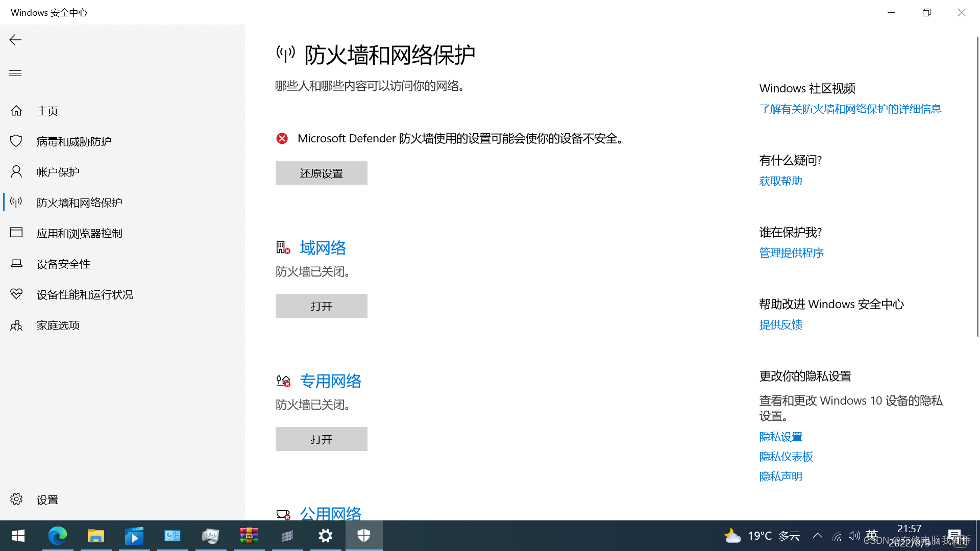Screen dimensions: 980x551
Task: Open the 主页 home page
Action: point(47,111)
